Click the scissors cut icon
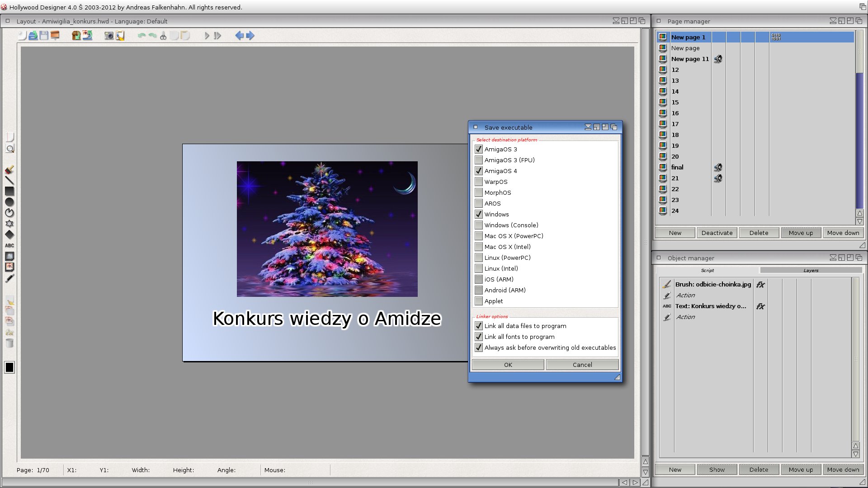Image resolution: width=868 pixels, height=488 pixels. click(x=163, y=35)
